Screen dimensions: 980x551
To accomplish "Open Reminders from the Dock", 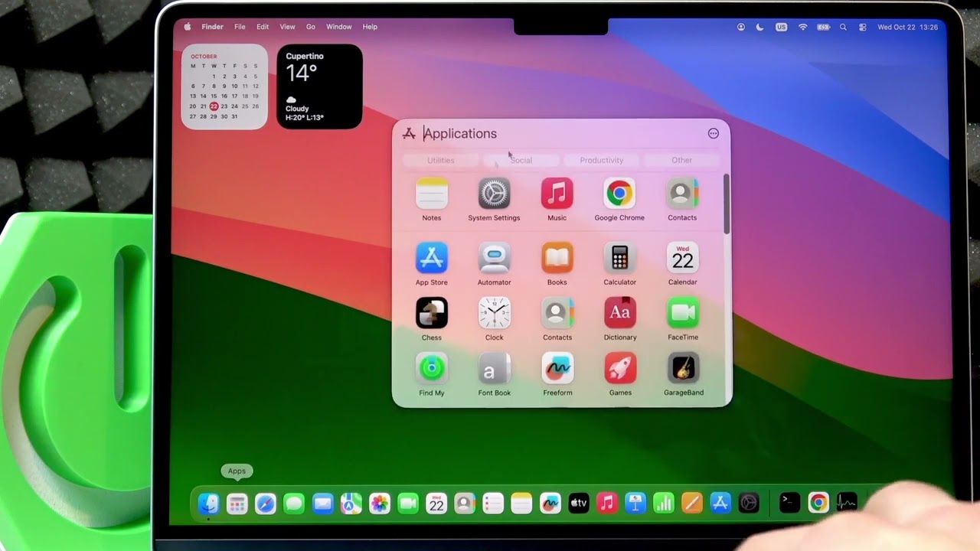I will click(493, 504).
